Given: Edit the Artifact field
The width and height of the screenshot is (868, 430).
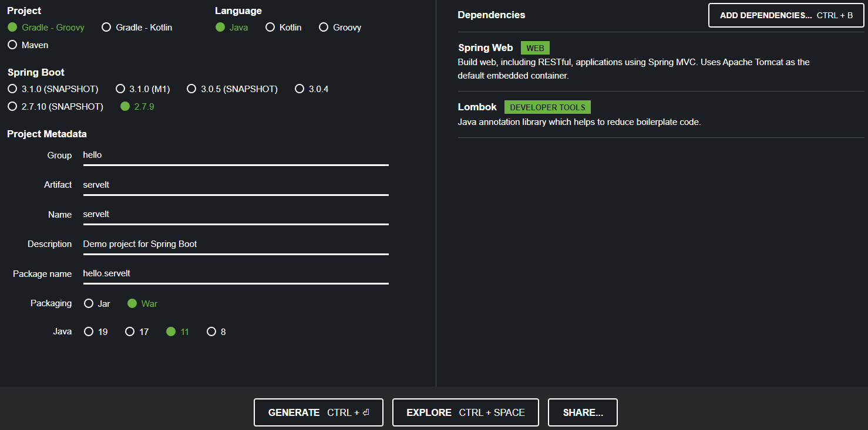Looking at the screenshot, I should [235, 185].
